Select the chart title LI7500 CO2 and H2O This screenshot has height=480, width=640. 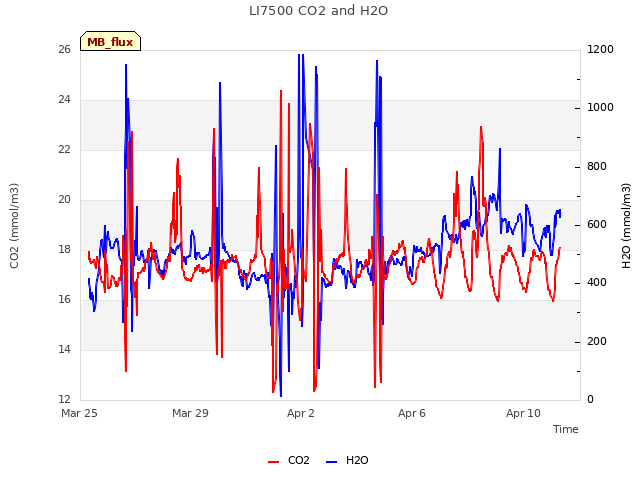tap(318, 11)
